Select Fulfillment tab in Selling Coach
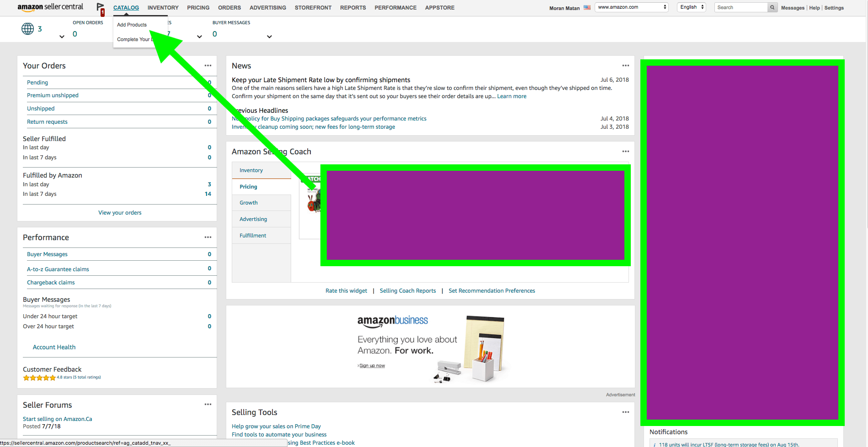This screenshot has width=868, height=447. [261, 236]
